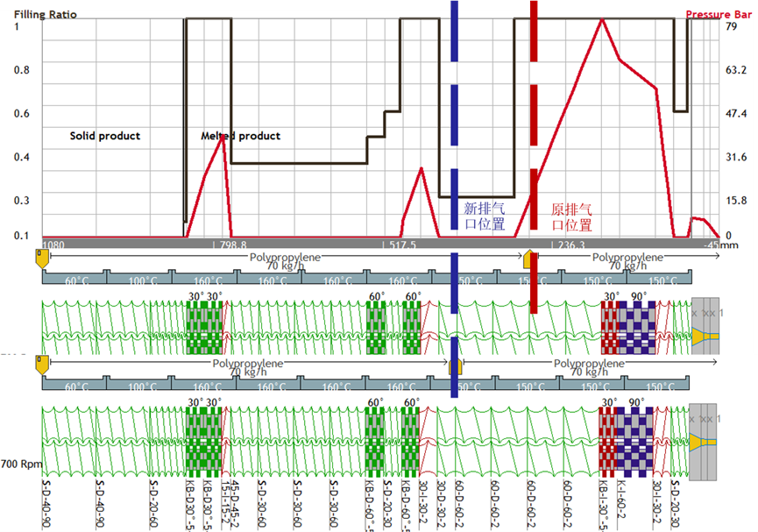Click the 'Melted product' label on the chart

[x=240, y=136]
